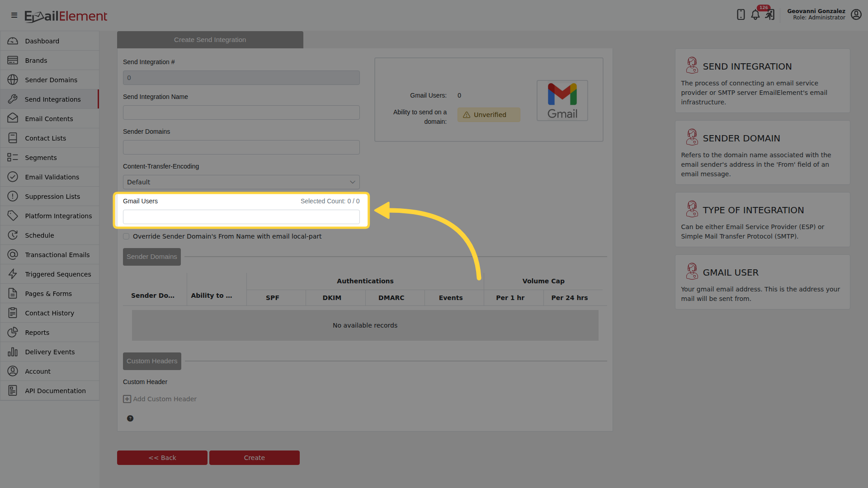Open the hamburger menu icon
This screenshot has width=868, height=488.
coord(14,15)
